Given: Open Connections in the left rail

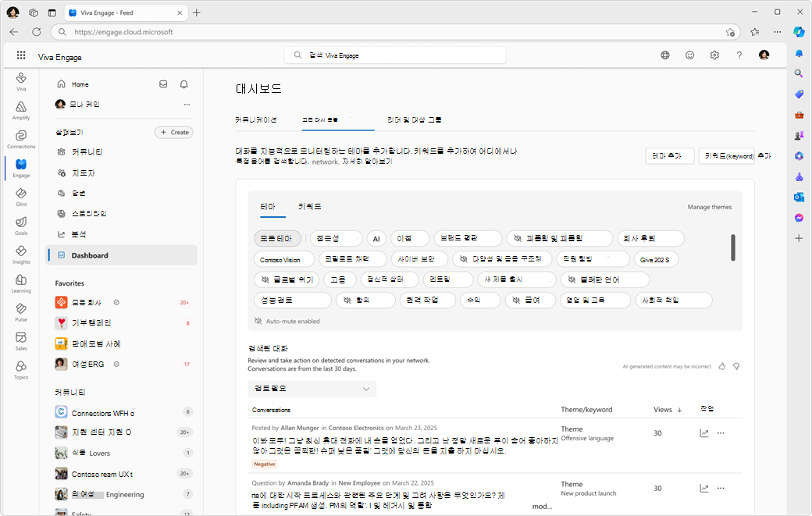Looking at the screenshot, I should 21,139.
